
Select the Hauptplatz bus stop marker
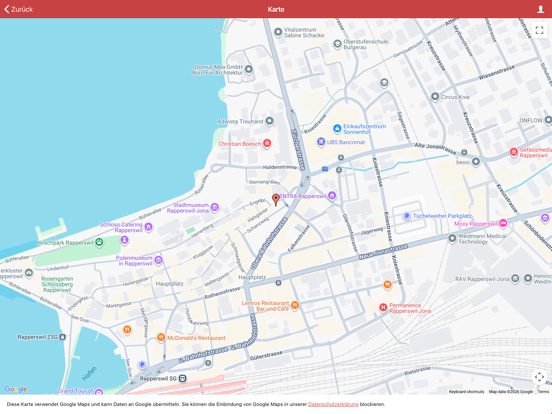point(278,283)
